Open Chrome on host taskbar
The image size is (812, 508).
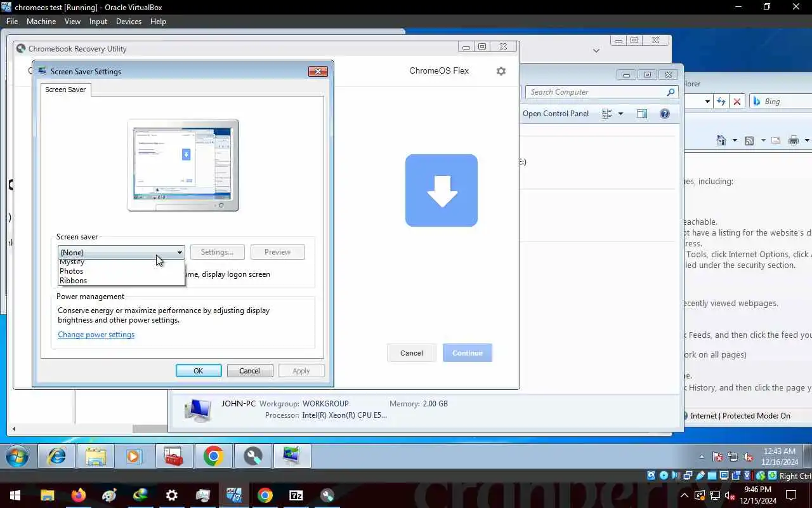(x=265, y=495)
